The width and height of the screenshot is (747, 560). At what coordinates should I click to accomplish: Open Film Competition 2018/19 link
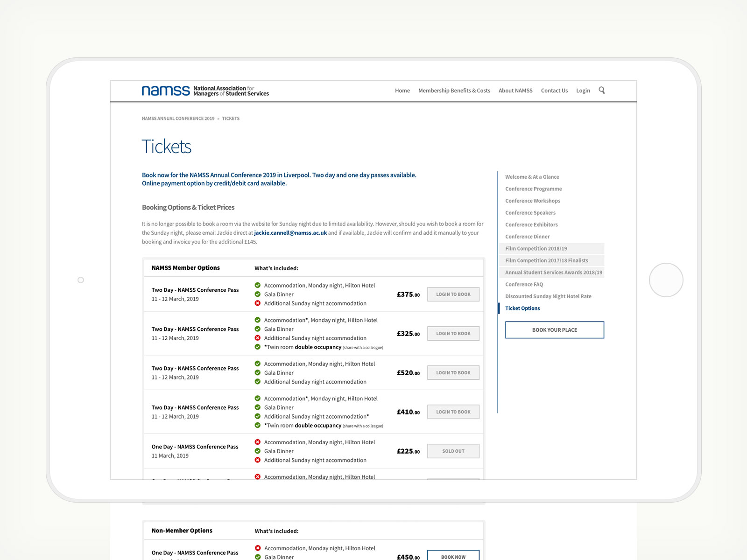(x=551, y=249)
